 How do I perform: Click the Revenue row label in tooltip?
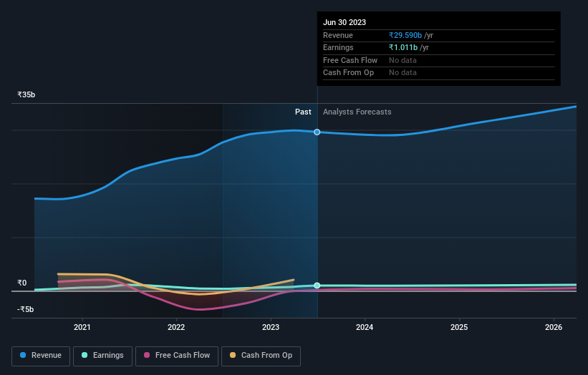click(338, 35)
